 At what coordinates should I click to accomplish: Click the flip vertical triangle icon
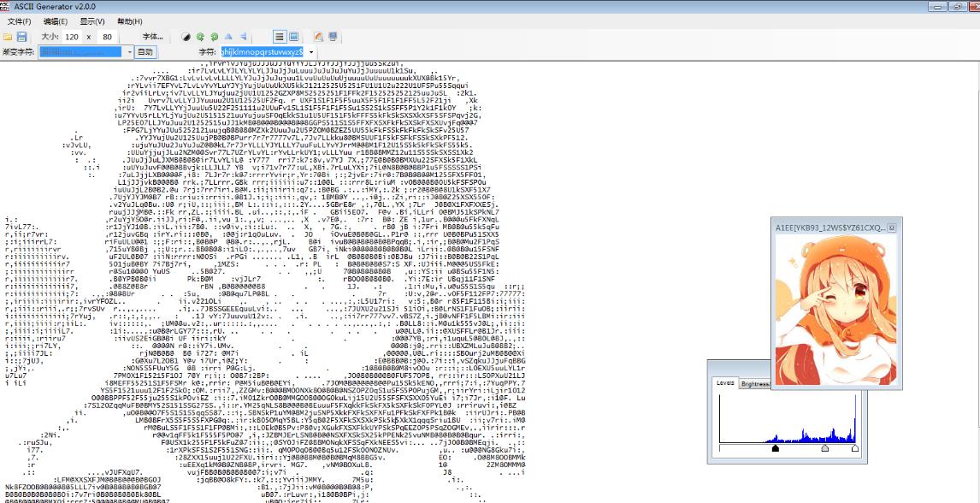pos(228,38)
